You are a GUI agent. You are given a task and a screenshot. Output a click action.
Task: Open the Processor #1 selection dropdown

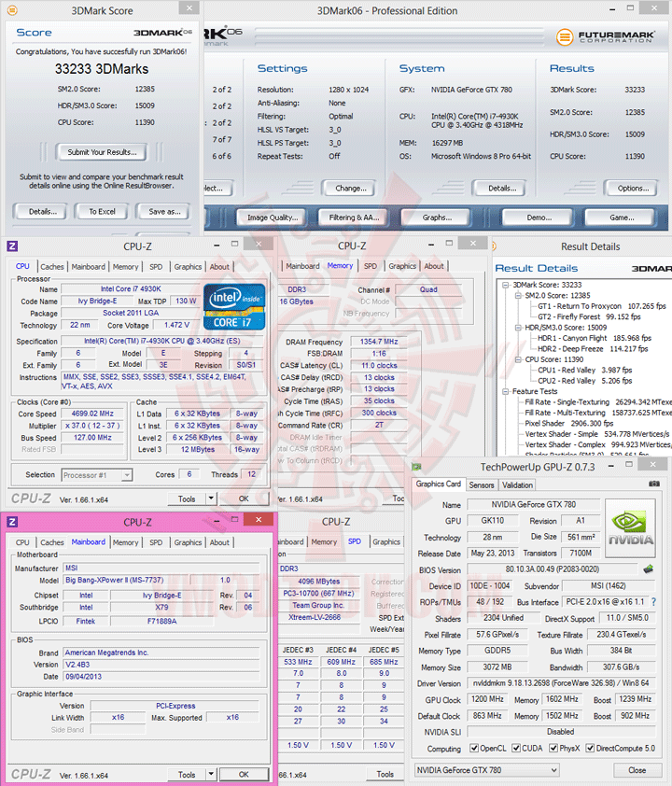[97, 475]
